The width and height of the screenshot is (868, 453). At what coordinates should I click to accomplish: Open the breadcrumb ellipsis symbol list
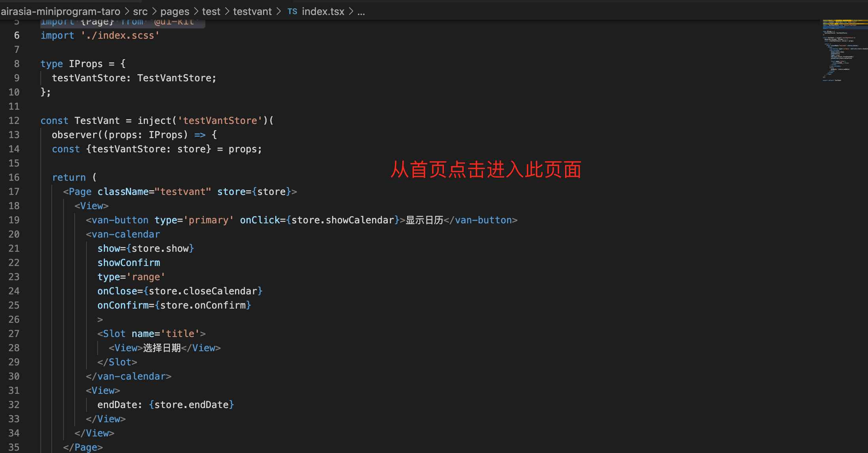pyautogui.click(x=361, y=11)
